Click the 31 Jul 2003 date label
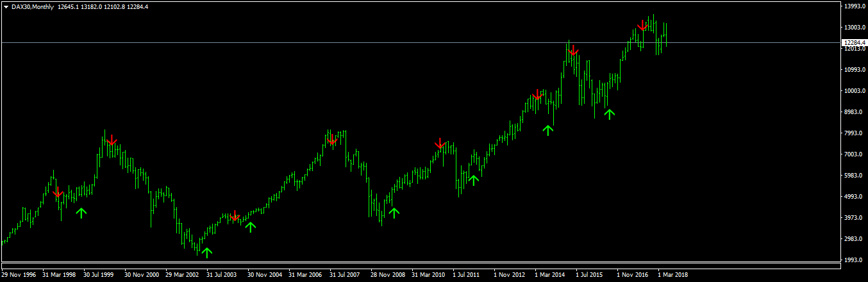868x282 pixels. coord(223,274)
